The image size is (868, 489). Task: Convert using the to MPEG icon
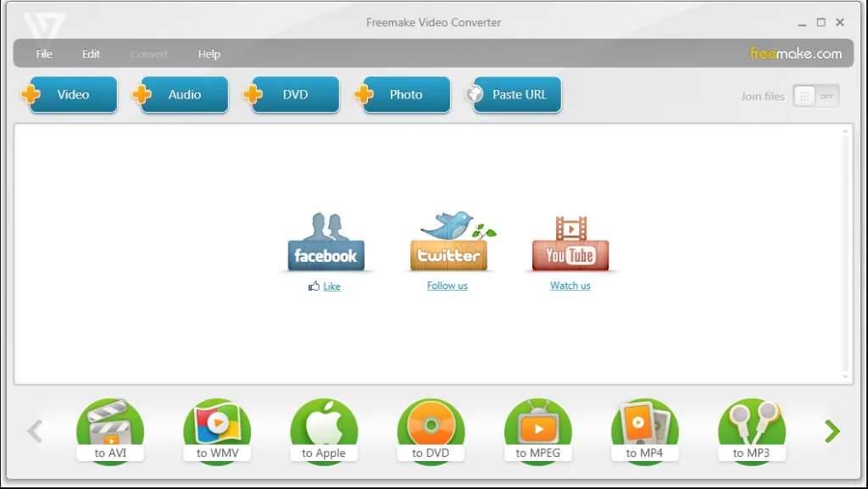(537, 431)
